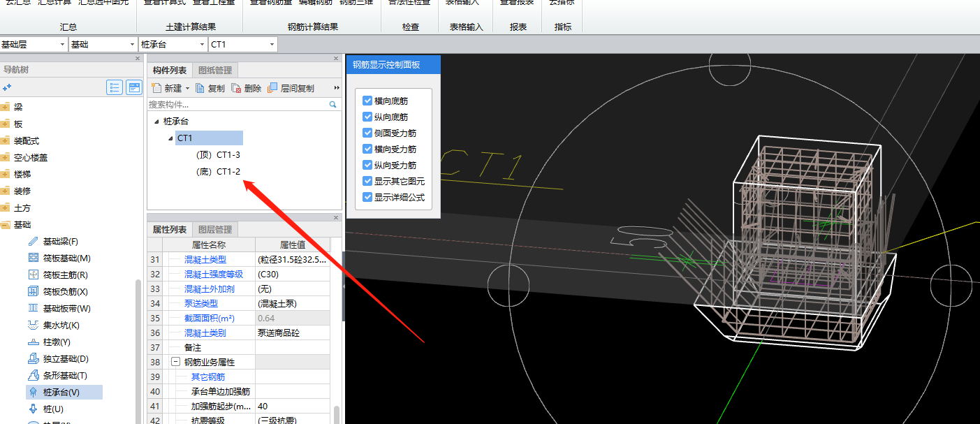Click the search magnifier in component search
The width and height of the screenshot is (980, 424).
[x=333, y=104]
